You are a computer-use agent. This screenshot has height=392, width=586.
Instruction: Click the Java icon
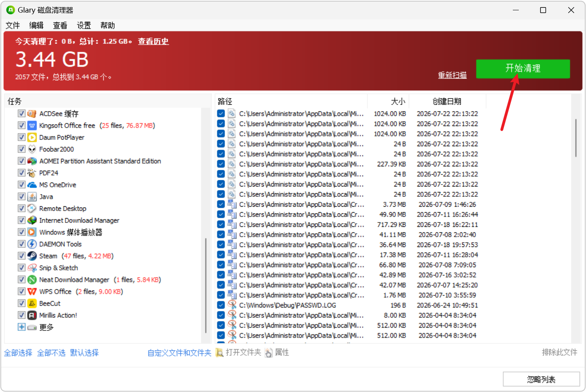point(32,197)
